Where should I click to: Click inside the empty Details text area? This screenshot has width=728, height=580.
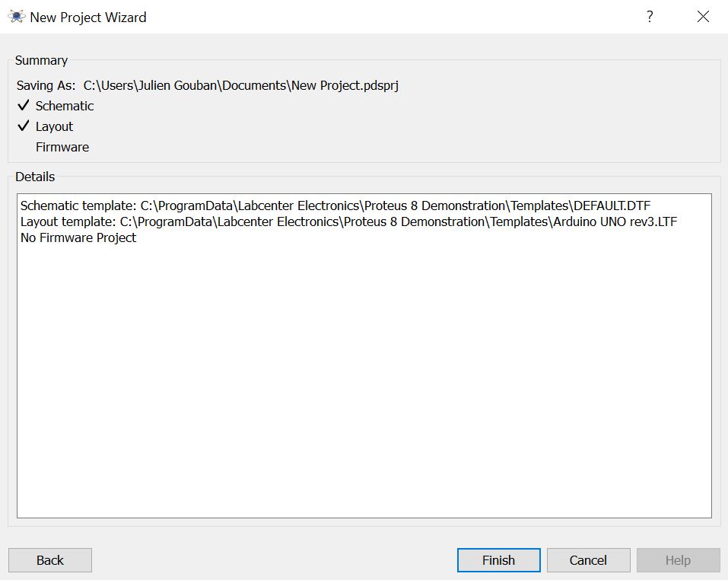[364, 381]
